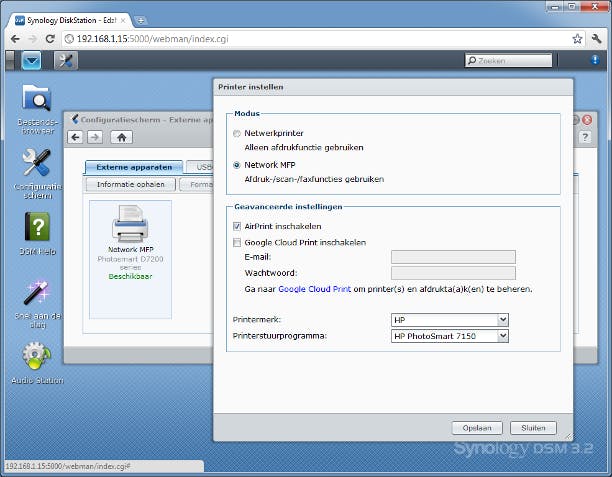
Task: Click the E-mail input field
Action: coord(453,257)
